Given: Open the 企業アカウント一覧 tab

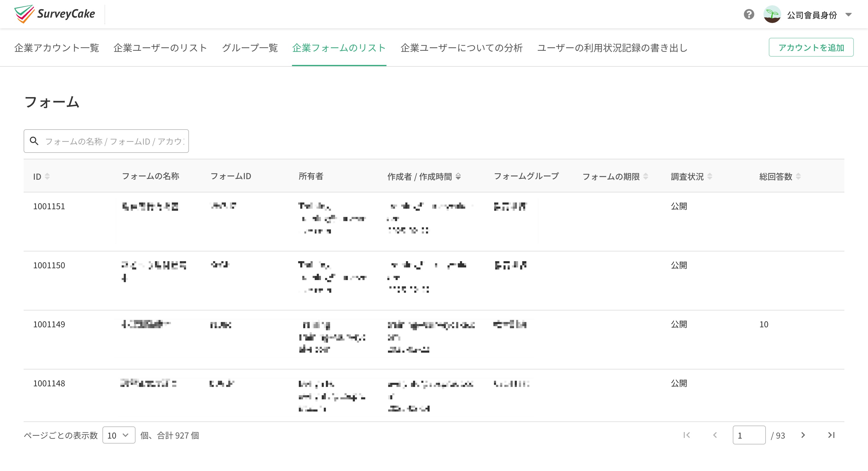Looking at the screenshot, I should click(57, 48).
